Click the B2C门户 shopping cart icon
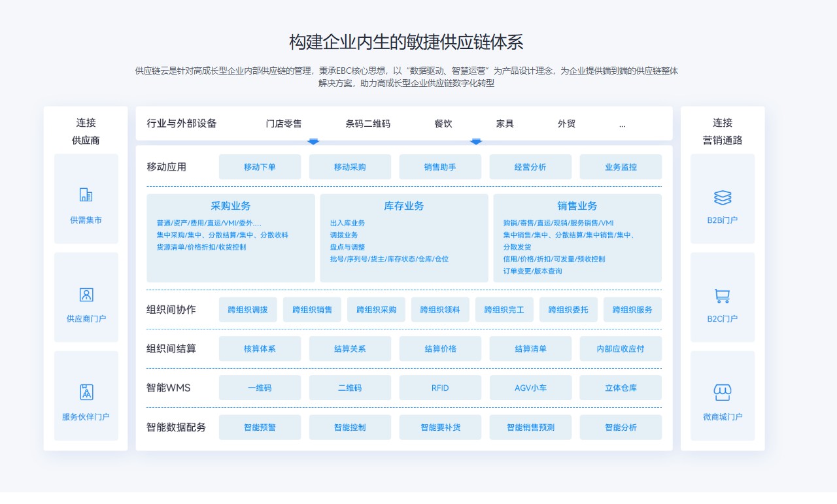The width and height of the screenshot is (837, 504). tap(723, 296)
